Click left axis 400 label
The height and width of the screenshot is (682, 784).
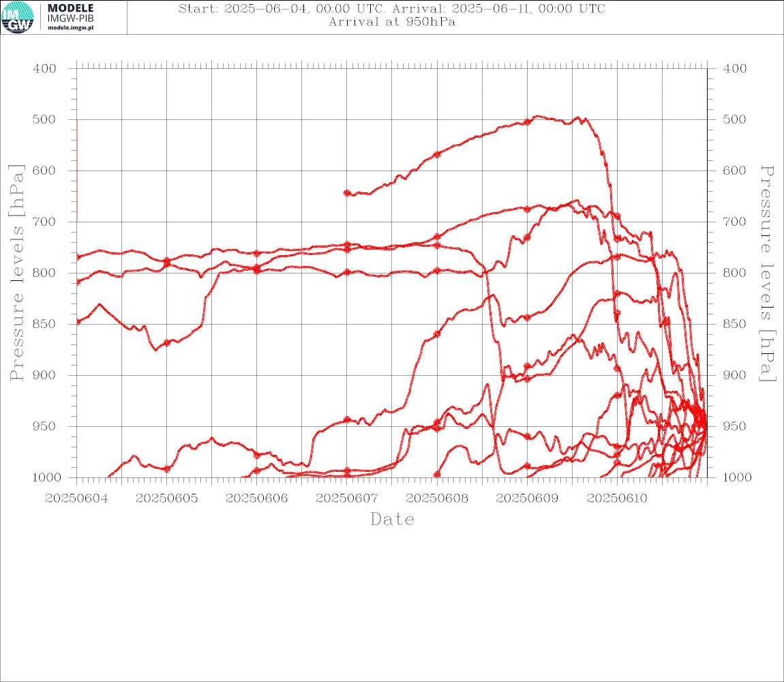[44, 69]
